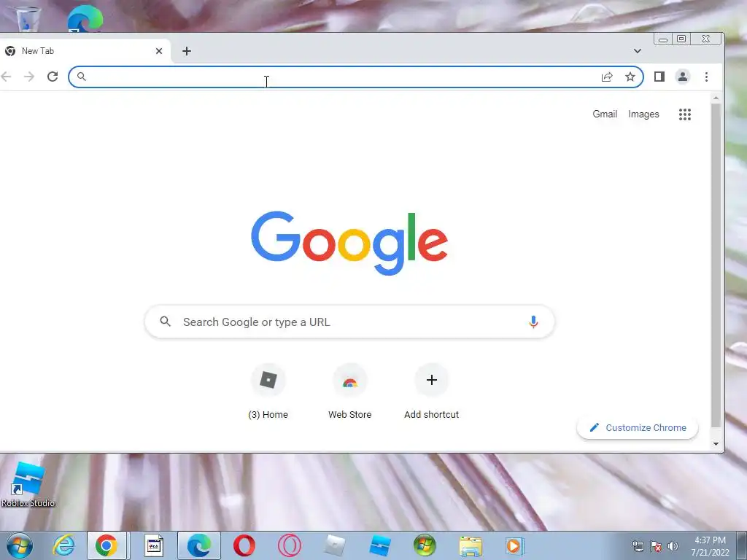The image size is (747, 560).
Task: Open Google Images link
Action: pyautogui.click(x=643, y=114)
